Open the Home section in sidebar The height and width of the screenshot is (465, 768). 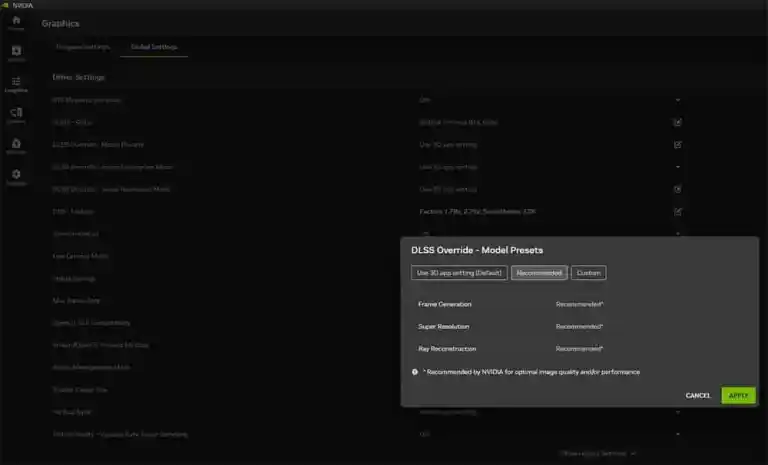[16, 22]
